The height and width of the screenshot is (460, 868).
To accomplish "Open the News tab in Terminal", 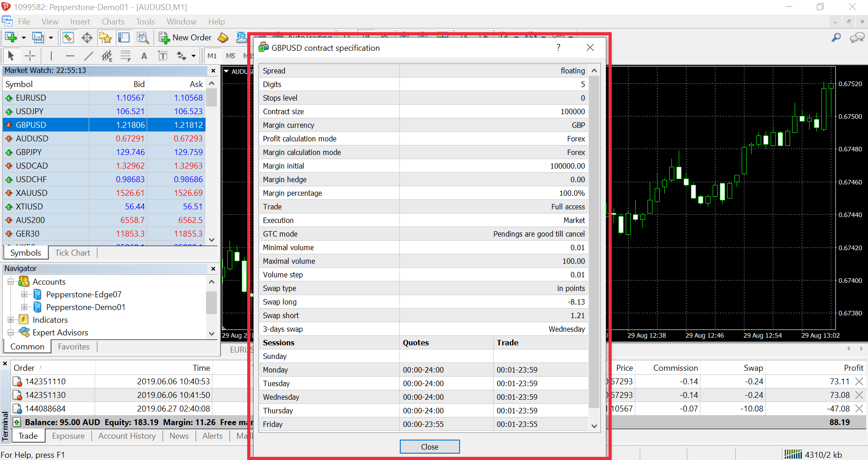I will 179,436.
